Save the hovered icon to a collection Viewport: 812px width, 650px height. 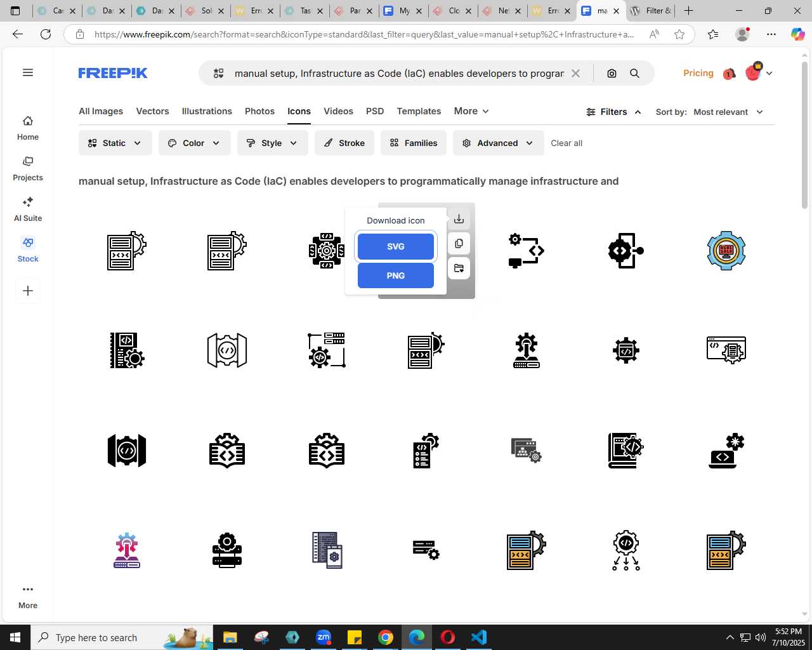pos(459,268)
